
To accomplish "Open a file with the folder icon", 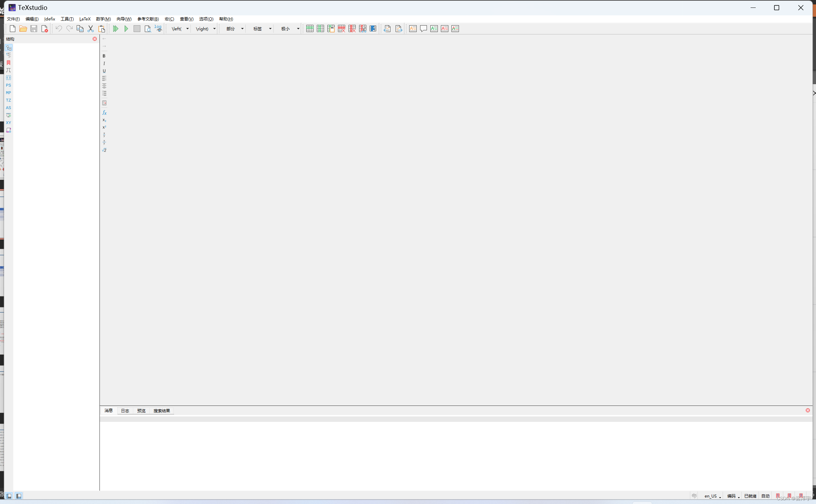I will pyautogui.click(x=23, y=29).
